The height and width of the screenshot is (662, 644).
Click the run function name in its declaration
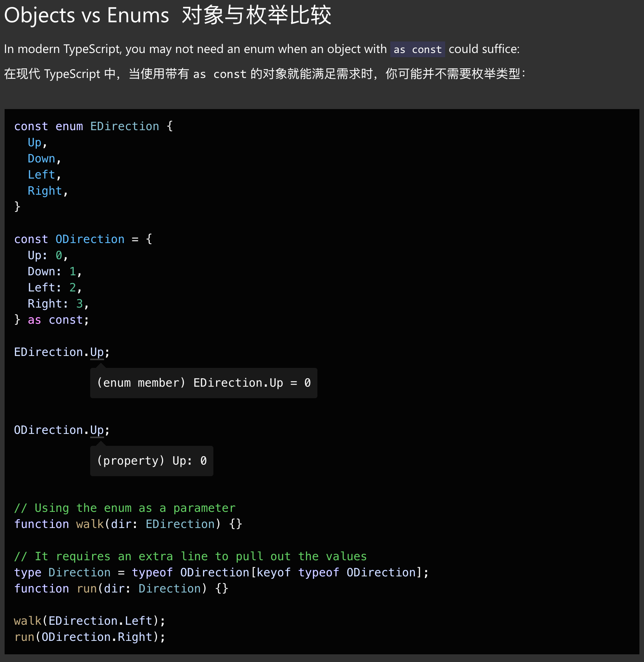click(x=86, y=589)
